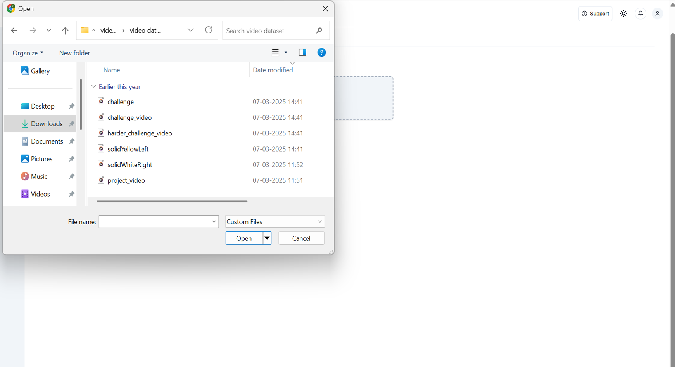
Task: Collapse the Earlier this year group
Action: pos(93,86)
